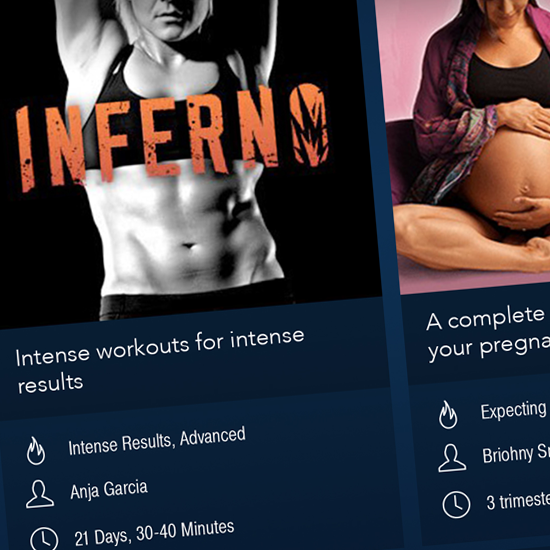Click the flame icon beside Intense Results, Advanced
Image resolution: width=550 pixels, height=550 pixels.
point(36,451)
